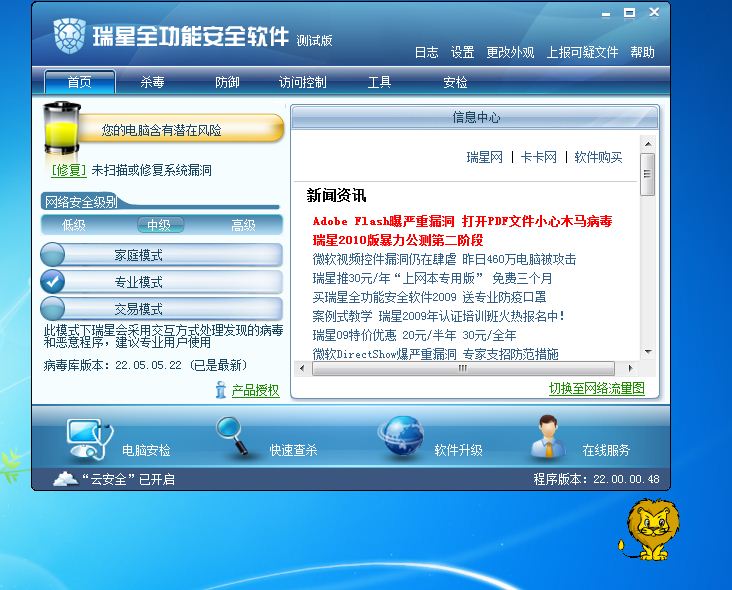Click the cloud security status icon
Image resolution: width=732 pixels, height=590 pixels.
pyautogui.click(x=65, y=479)
